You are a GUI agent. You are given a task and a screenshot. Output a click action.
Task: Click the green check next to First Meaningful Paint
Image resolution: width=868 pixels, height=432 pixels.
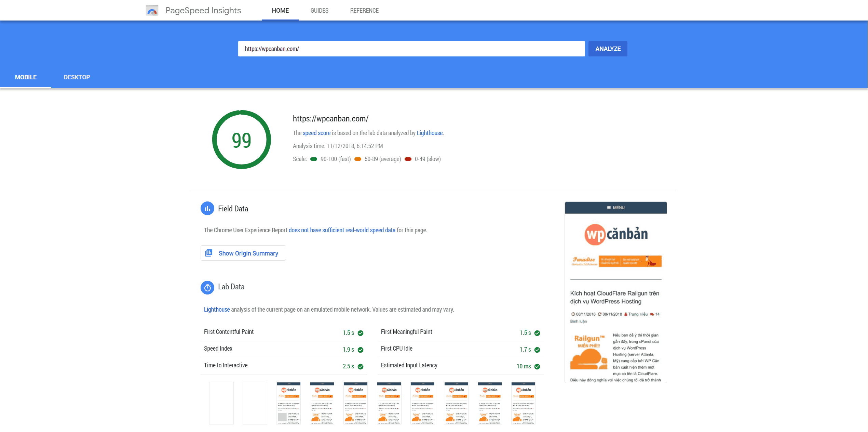pyautogui.click(x=537, y=333)
